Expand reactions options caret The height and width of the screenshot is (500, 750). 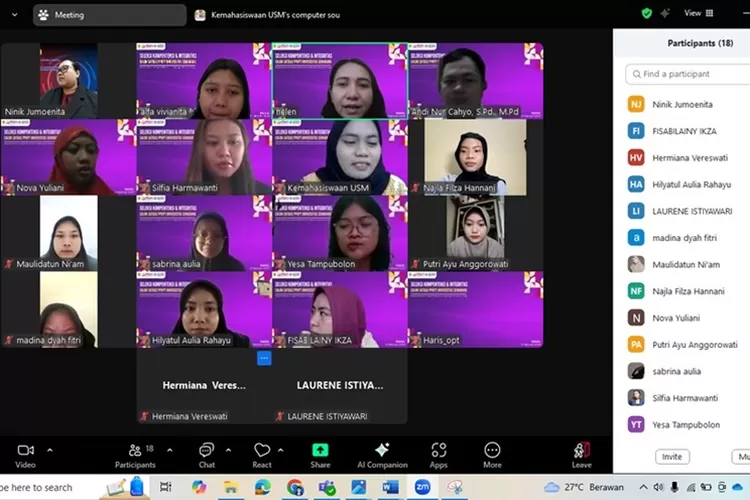[x=280, y=450]
